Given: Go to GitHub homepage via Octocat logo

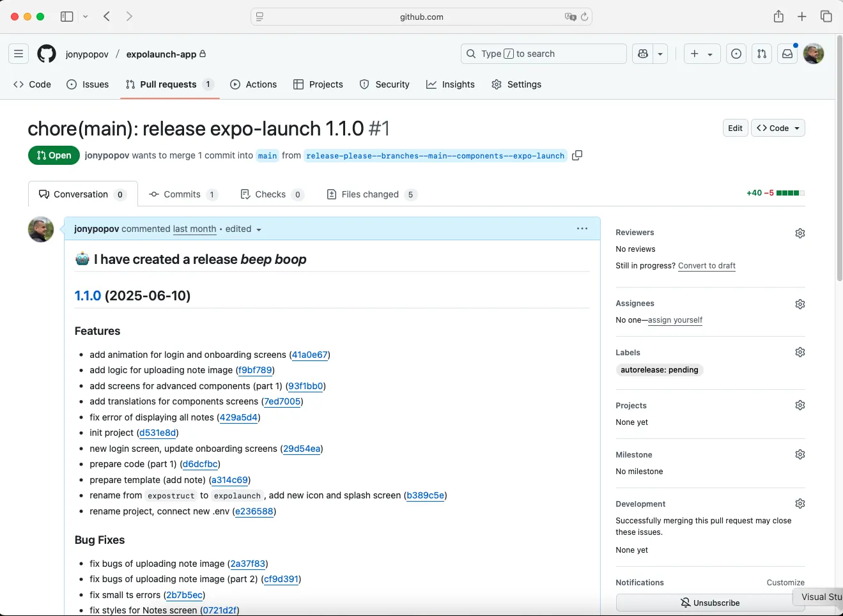Looking at the screenshot, I should [x=47, y=54].
